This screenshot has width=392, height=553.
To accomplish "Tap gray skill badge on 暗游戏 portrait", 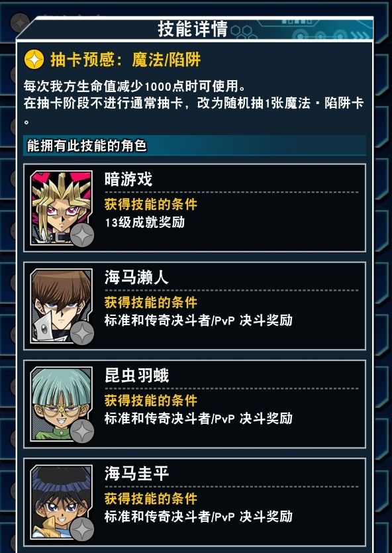I will point(82,234).
